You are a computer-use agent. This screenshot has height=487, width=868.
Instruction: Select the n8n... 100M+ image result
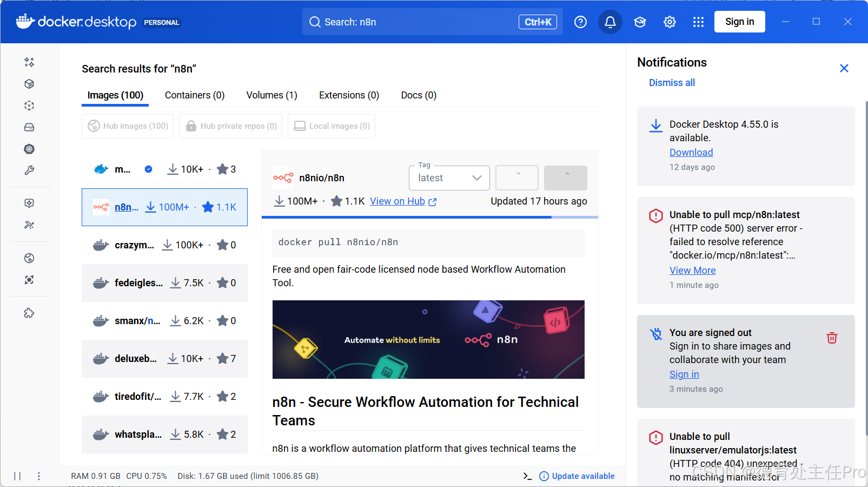click(164, 207)
